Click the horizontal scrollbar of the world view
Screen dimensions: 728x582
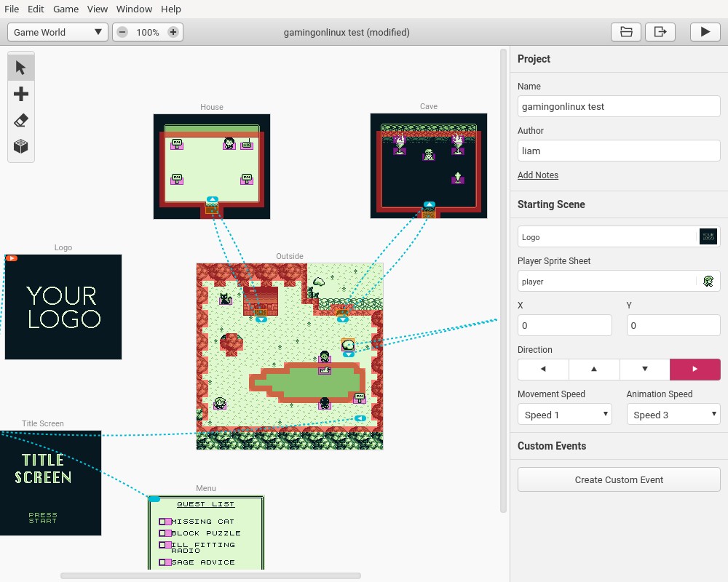click(x=210, y=575)
